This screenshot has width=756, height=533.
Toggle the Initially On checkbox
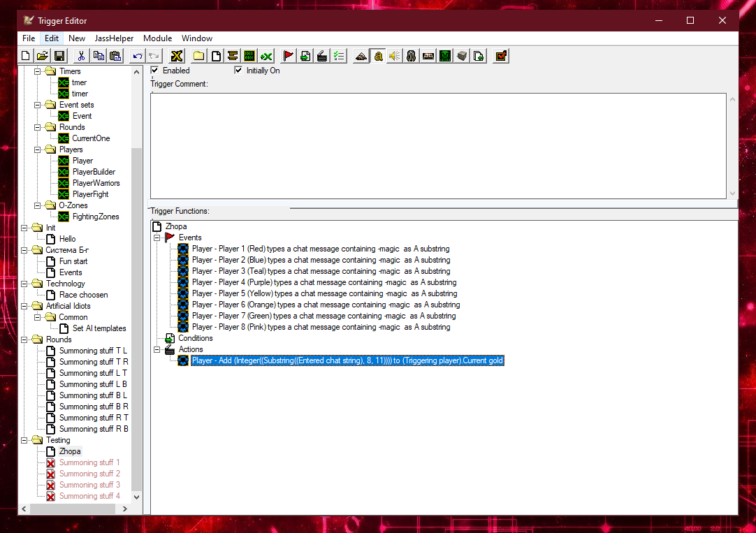click(x=238, y=71)
